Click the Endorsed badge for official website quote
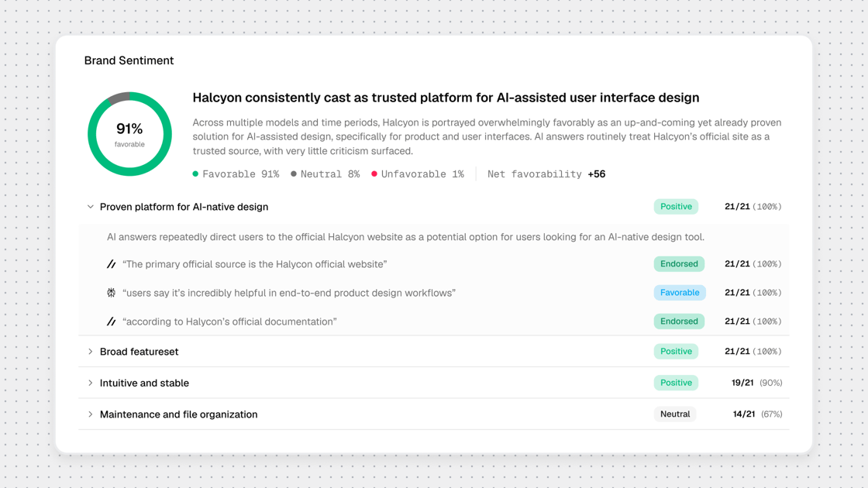 point(679,264)
